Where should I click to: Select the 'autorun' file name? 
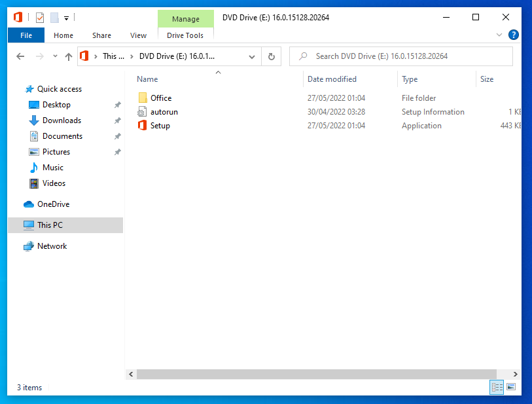tap(164, 112)
